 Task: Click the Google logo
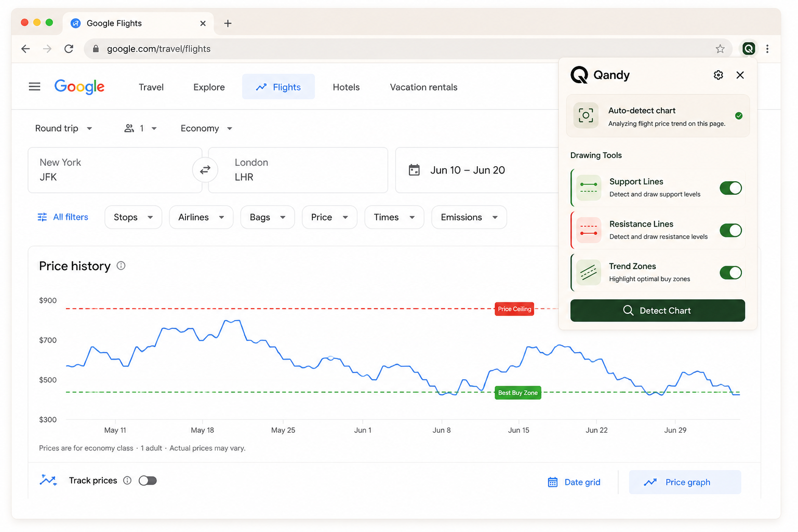tap(79, 87)
